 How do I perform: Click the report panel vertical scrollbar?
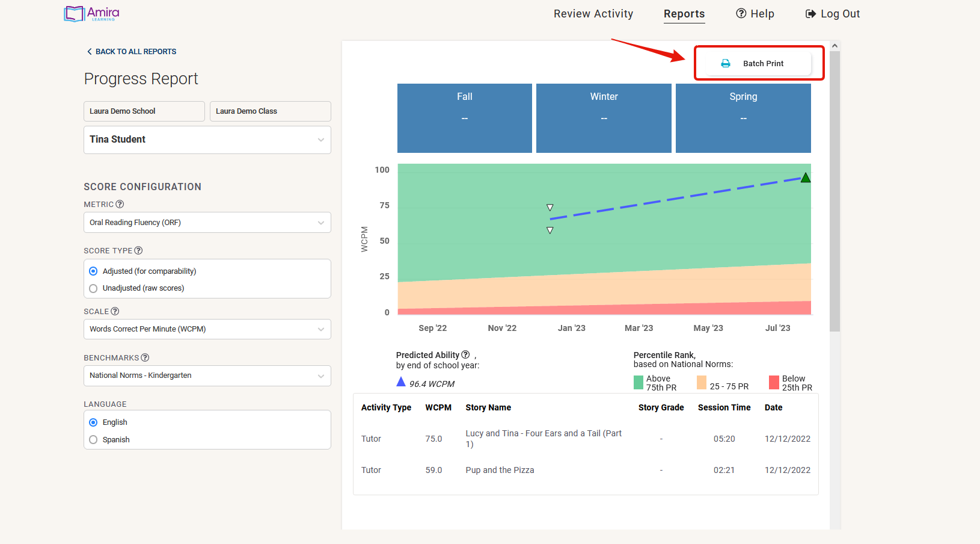coord(835,191)
